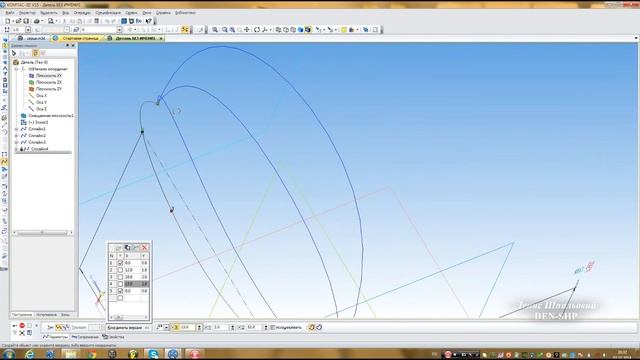Open the layer combo box dropdown arrow
The image size is (640, 360).
120,30
